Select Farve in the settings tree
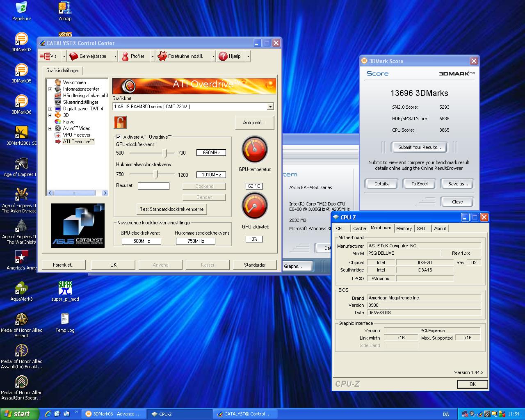Image resolution: width=525 pixels, height=420 pixels. pyautogui.click(x=68, y=122)
